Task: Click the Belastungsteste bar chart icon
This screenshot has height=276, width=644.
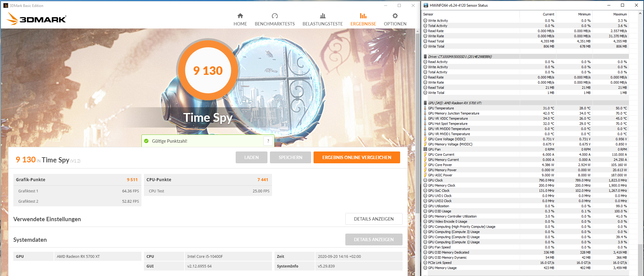Action: click(323, 16)
